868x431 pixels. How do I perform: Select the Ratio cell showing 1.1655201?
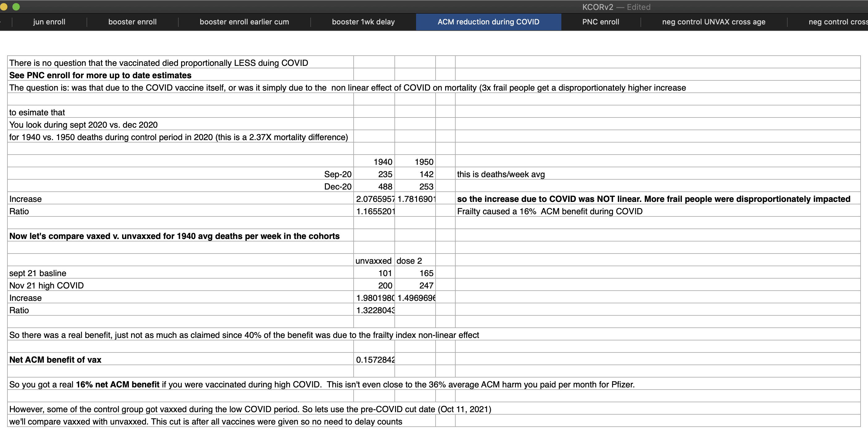374,211
